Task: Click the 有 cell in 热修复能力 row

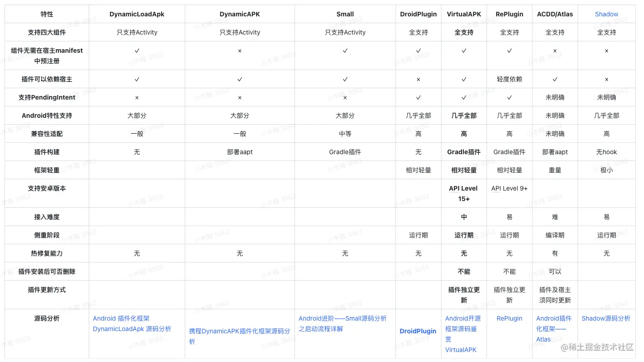Action: 555,253
